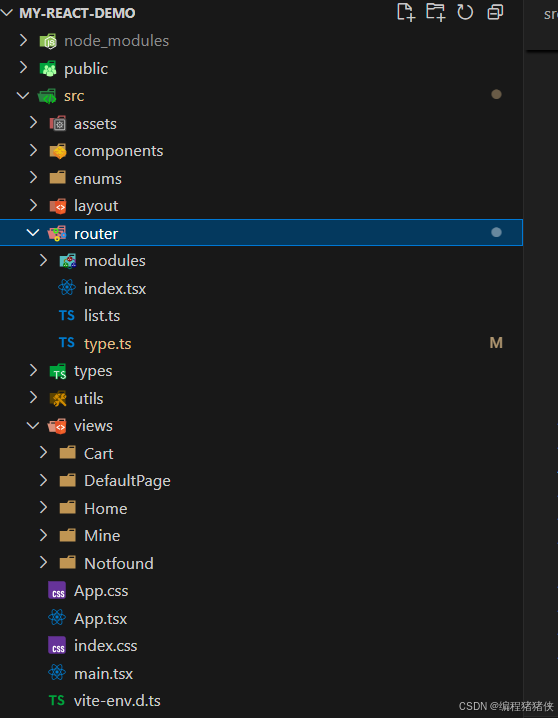Click the React icon beside index.tsx
Screen dimensions: 558x718
pos(67,288)
